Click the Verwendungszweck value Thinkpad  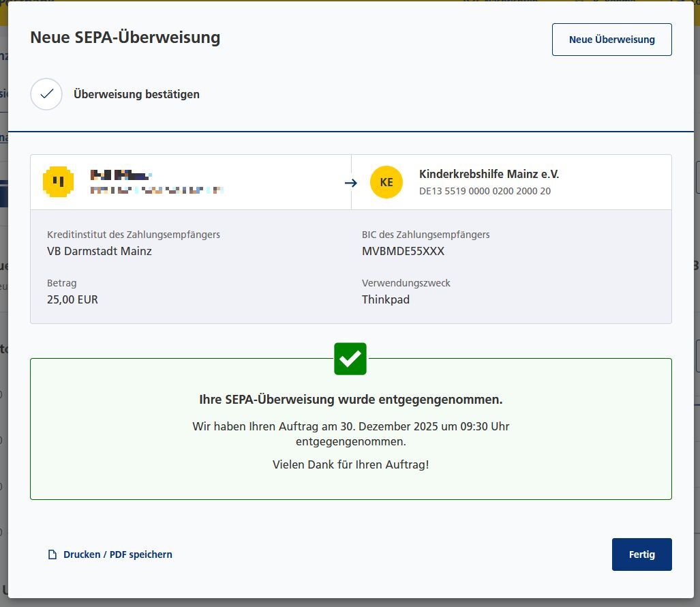386,299
